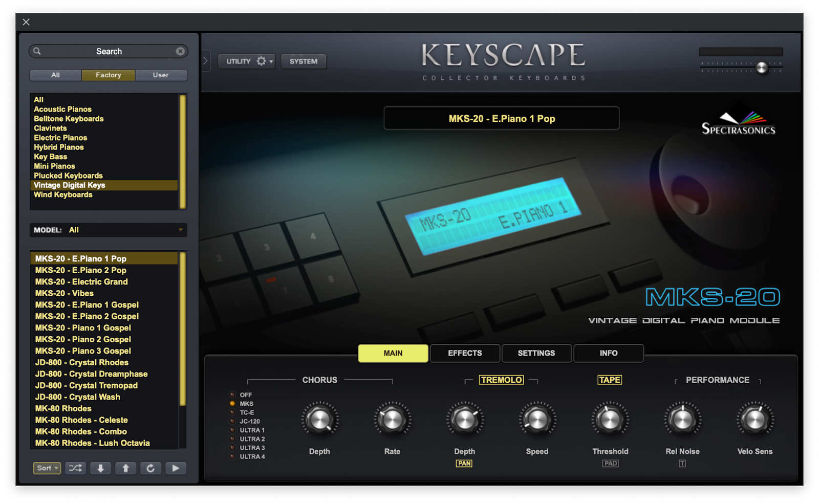Switch to the SETTINGS tab
The width and height of the screenshot is (819, 504).
pos(536,353)
